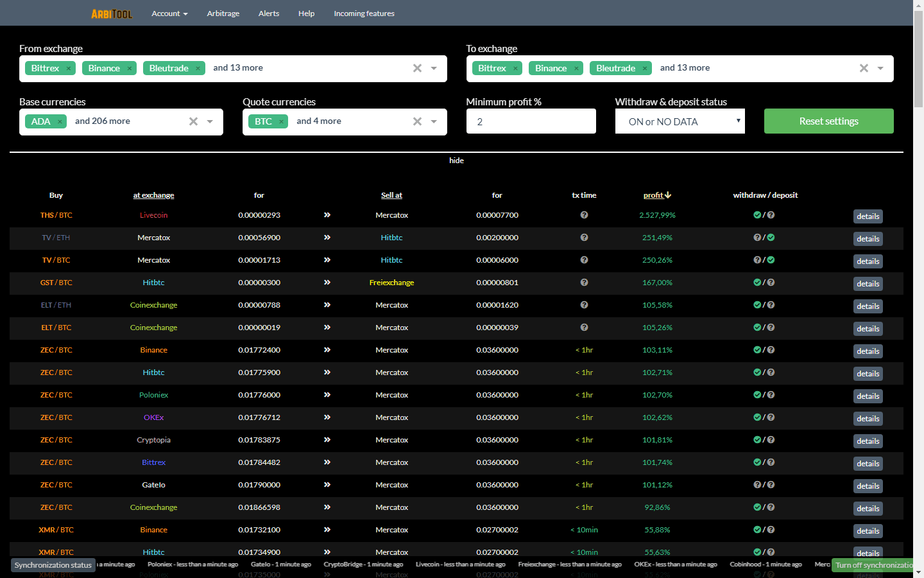Expand the Quote currencies dropdown arrow

coord(434,121)
